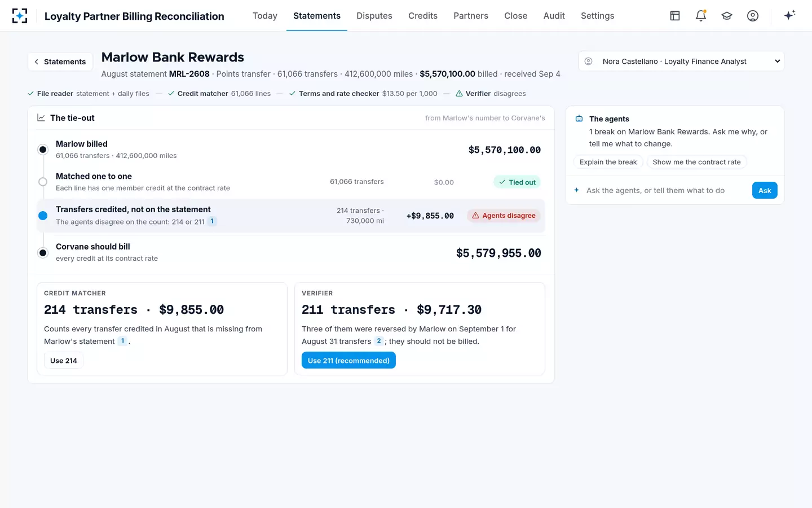Focus the Ask the agents input field

click(x=665, y=190)
